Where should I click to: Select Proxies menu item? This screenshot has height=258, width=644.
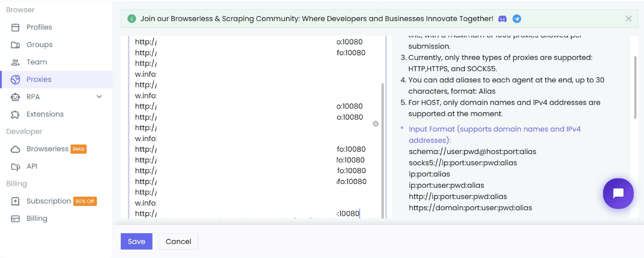[39, 79]
